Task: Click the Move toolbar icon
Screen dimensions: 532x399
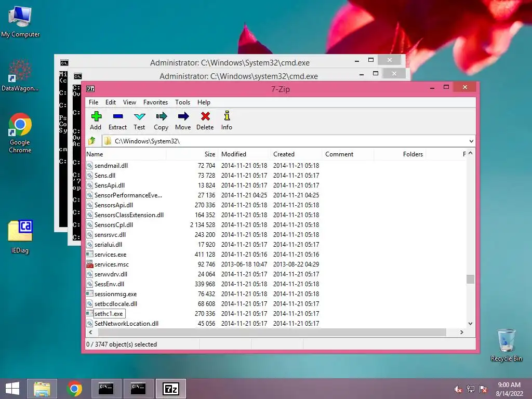Action: pos(183,116)
